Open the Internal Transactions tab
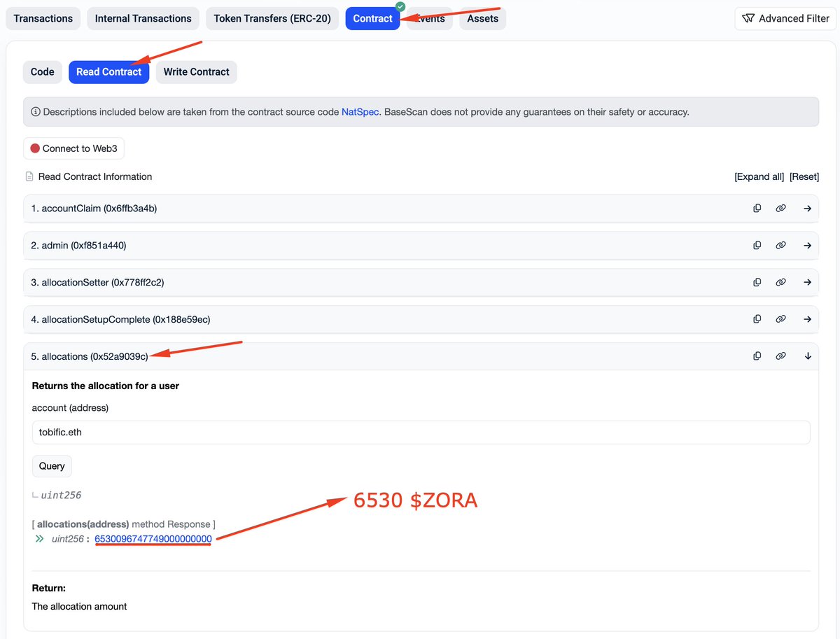The height and width of the screenshot is (639, 840). coord(143,19)
